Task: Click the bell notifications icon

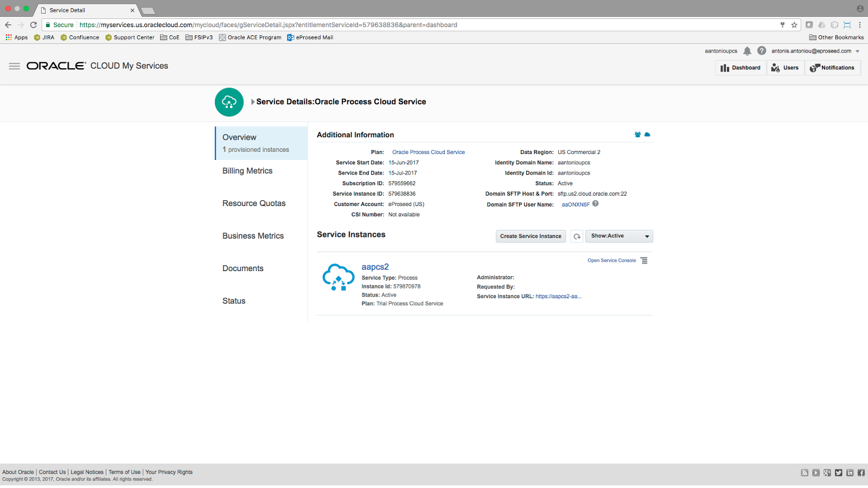Action: tap(747, 51)
